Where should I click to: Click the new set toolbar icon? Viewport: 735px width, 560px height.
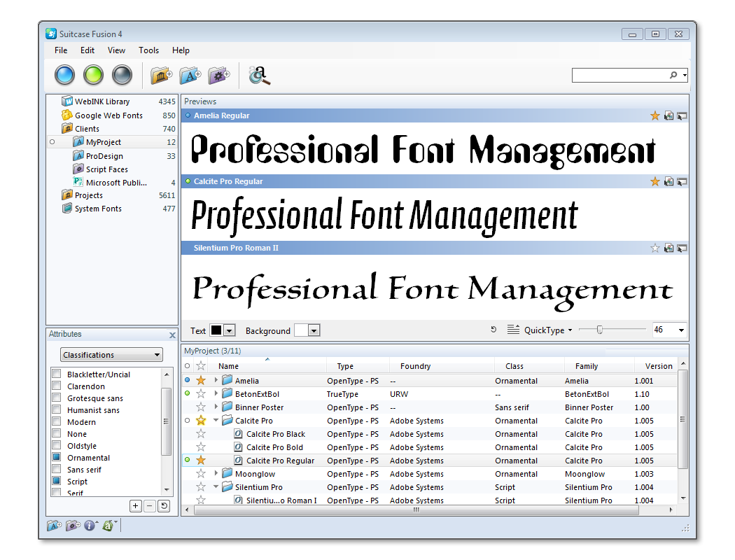click(x=190, y=75)
